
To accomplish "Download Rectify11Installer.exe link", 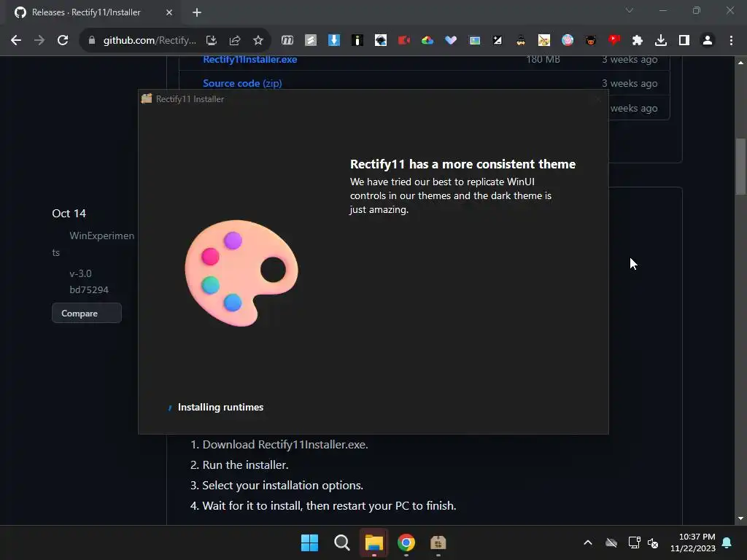I will coord(249,60).
